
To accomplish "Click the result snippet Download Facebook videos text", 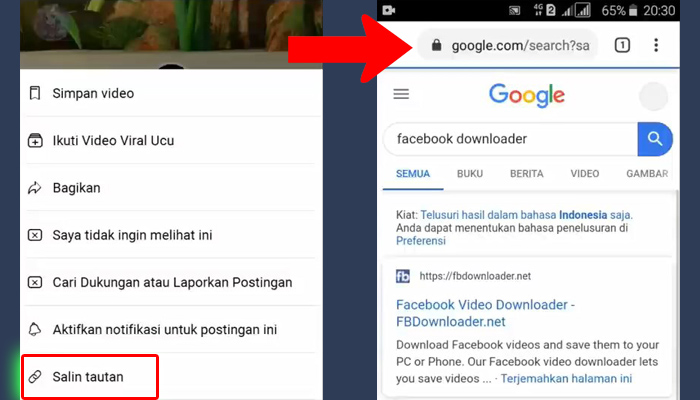I will click(527, 362).
